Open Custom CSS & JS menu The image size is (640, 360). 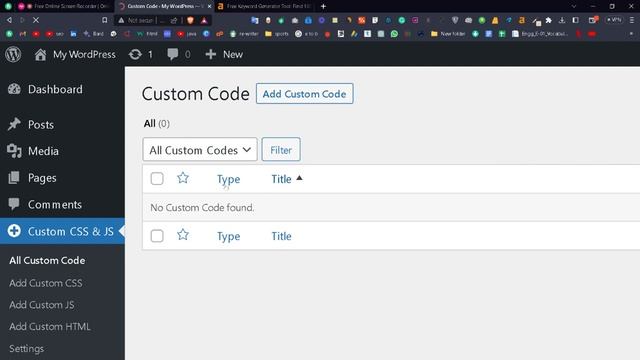click(62, 231)
